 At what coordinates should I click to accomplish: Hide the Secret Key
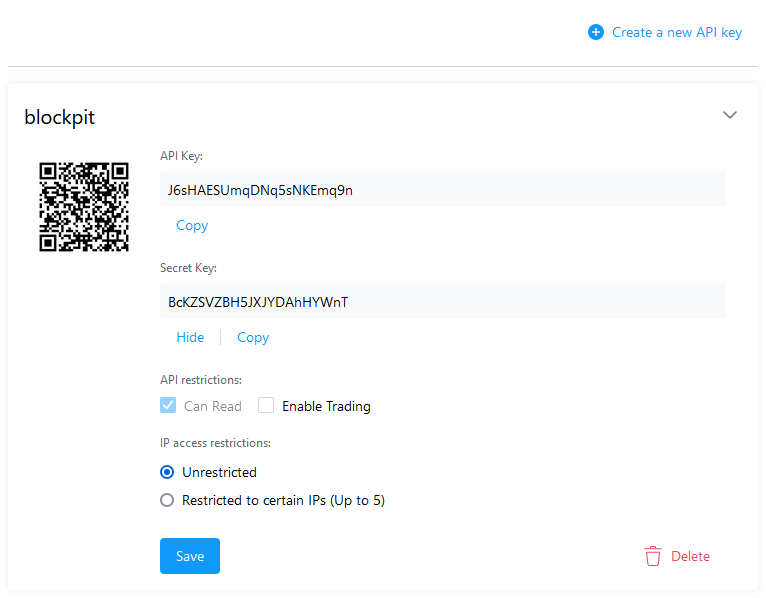[x=190, y=337]
